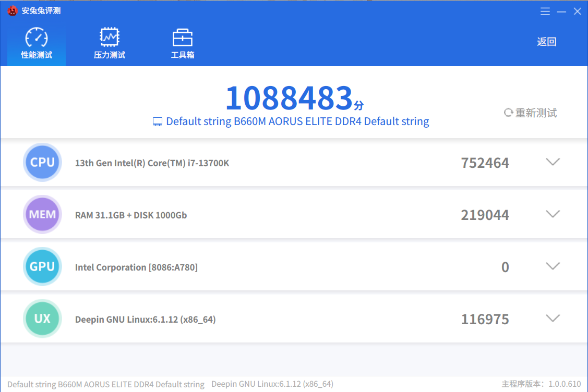The width and height of the screenshot is (588, 392).
Task: Click the 返回 return button
Action: point(546,42)
